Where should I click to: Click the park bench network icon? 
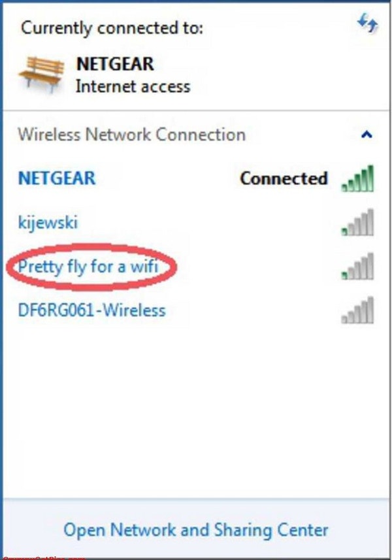42,74
